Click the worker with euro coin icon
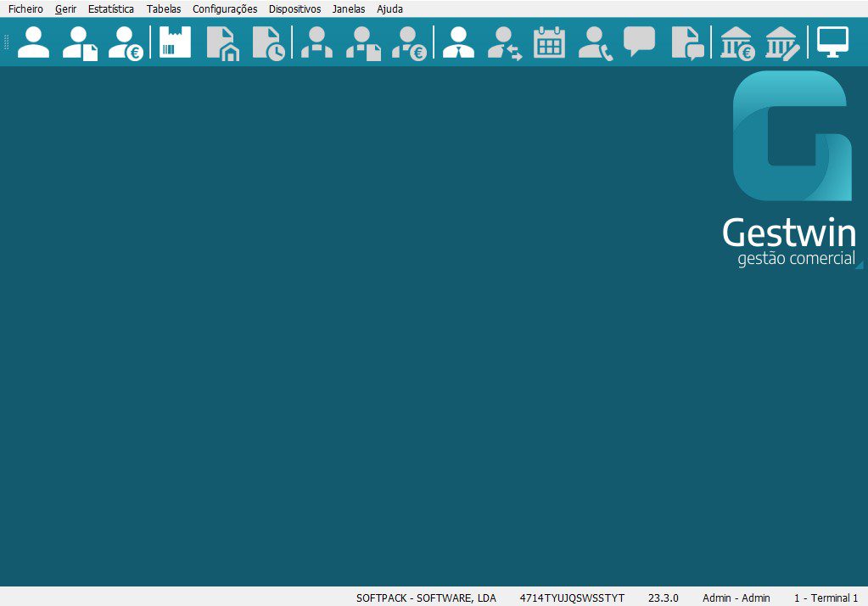 coord(409,43)
